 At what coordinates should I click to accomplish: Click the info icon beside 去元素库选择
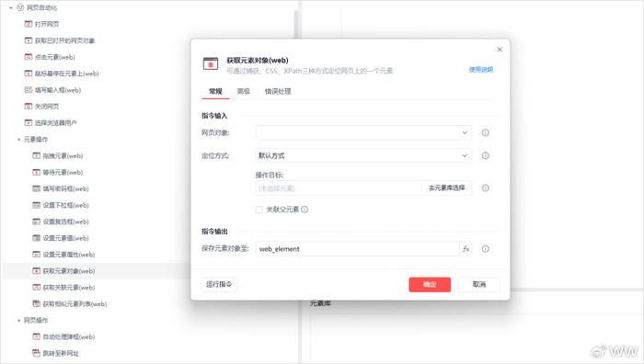coord(486,188)
